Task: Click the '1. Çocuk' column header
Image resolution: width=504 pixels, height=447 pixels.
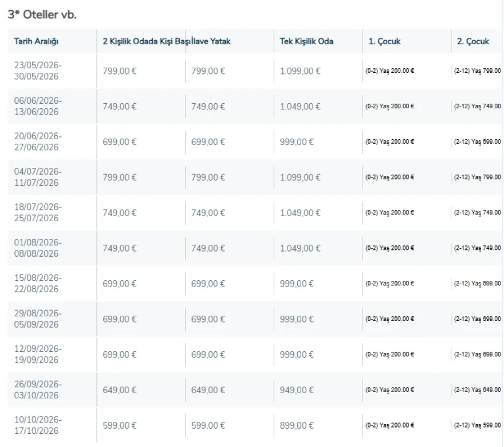Action: [384, 41]
